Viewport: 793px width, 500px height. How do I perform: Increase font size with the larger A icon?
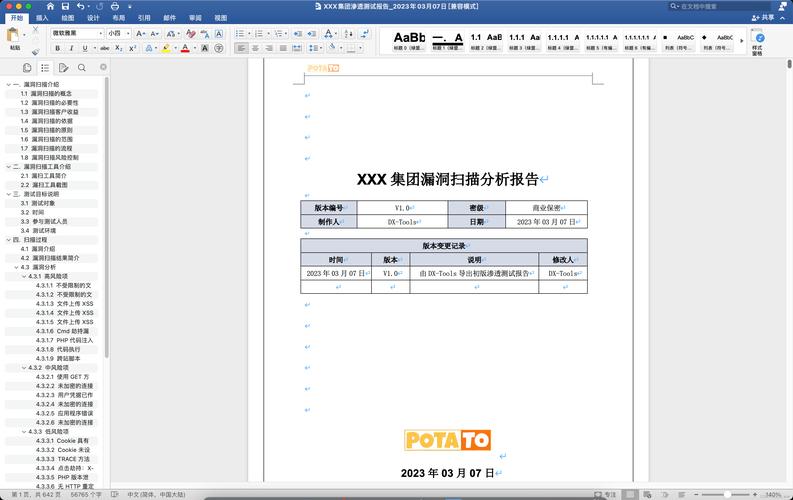141,33
